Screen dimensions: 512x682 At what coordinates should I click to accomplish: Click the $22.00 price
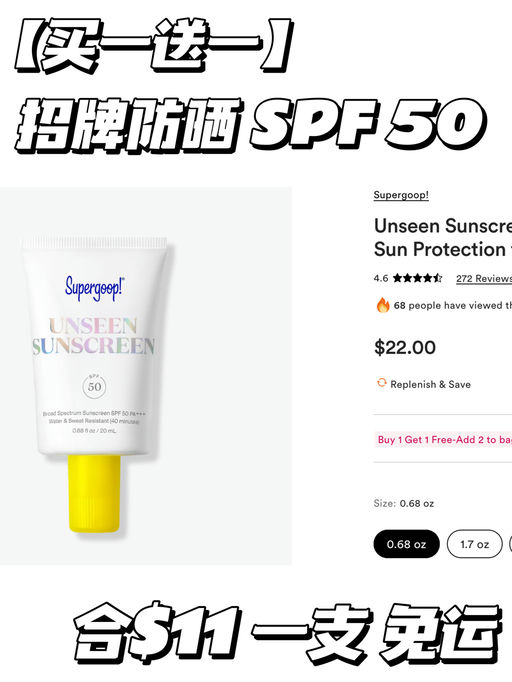405,348
